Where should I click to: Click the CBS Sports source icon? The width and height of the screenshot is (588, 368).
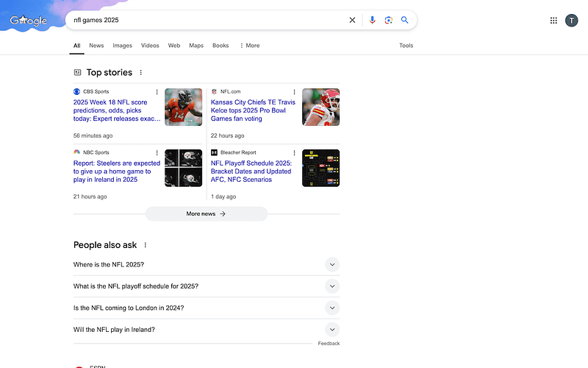pos(77,91)
